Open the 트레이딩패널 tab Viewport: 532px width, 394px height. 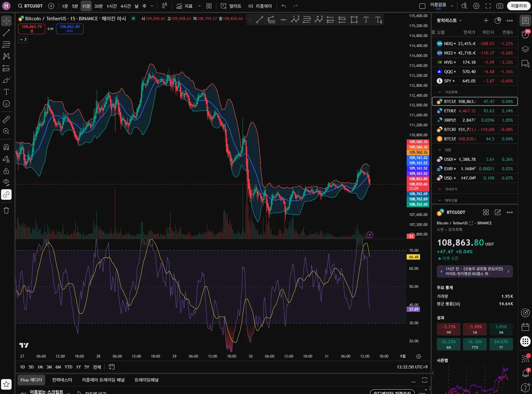[x=146, y=380]
